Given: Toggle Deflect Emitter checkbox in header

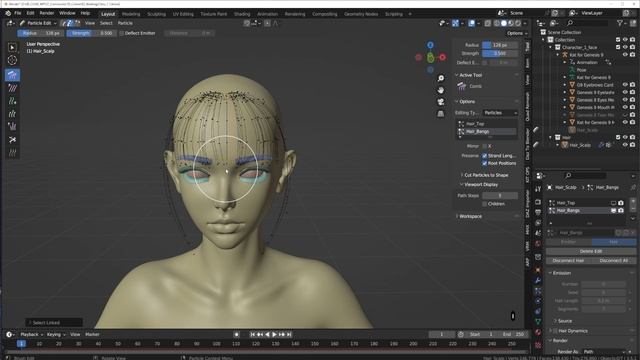Looking at the screenshot, I should pyautogui.click(x=122, y=33).
